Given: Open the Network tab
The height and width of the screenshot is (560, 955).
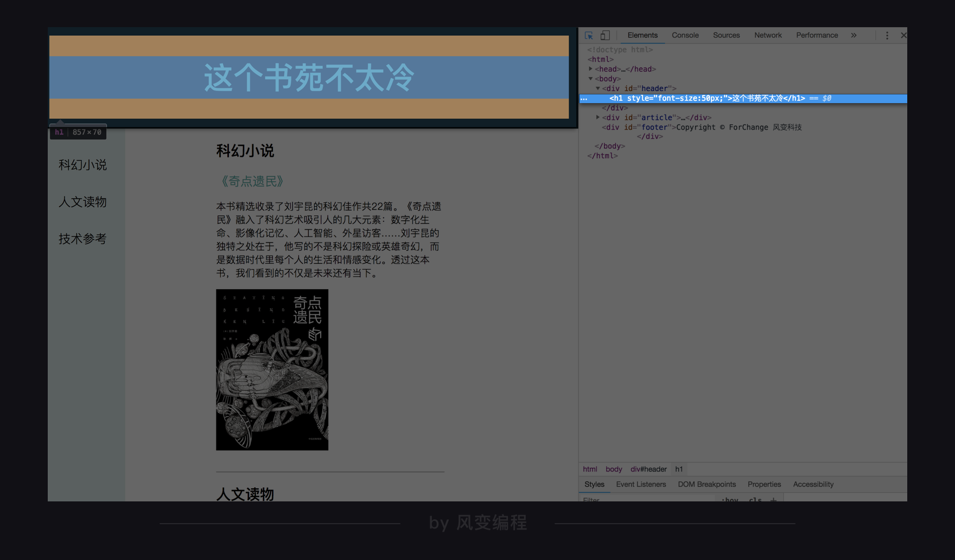Looking at the screenshot, I should click(x=768, y=35).
